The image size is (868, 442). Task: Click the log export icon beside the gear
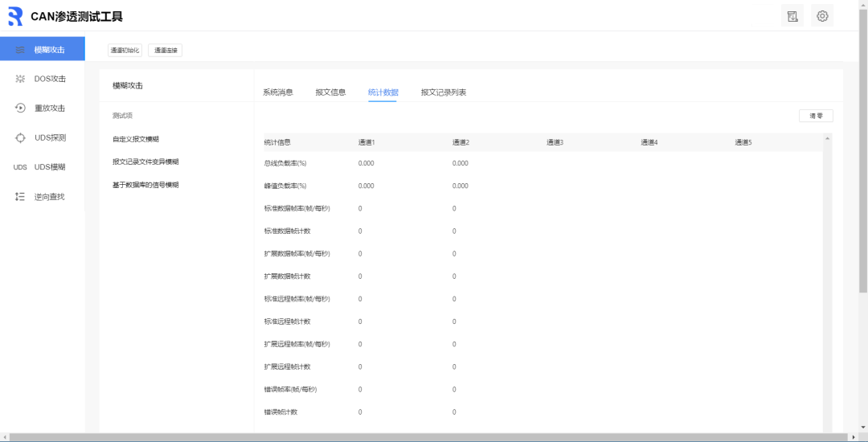point(792,16)
